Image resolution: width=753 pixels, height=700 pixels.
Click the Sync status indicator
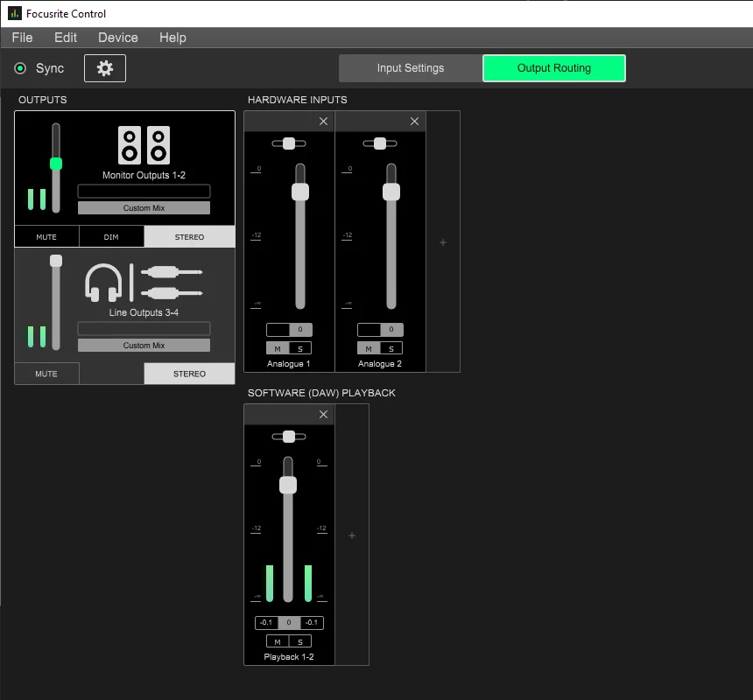coord(20,68)
